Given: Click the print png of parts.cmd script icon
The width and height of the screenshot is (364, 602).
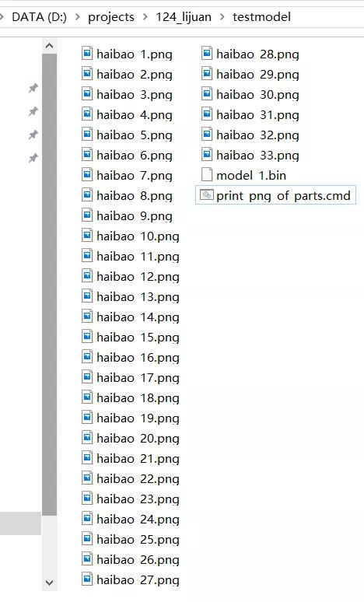Looking at the screenshot, I should 207,194.
